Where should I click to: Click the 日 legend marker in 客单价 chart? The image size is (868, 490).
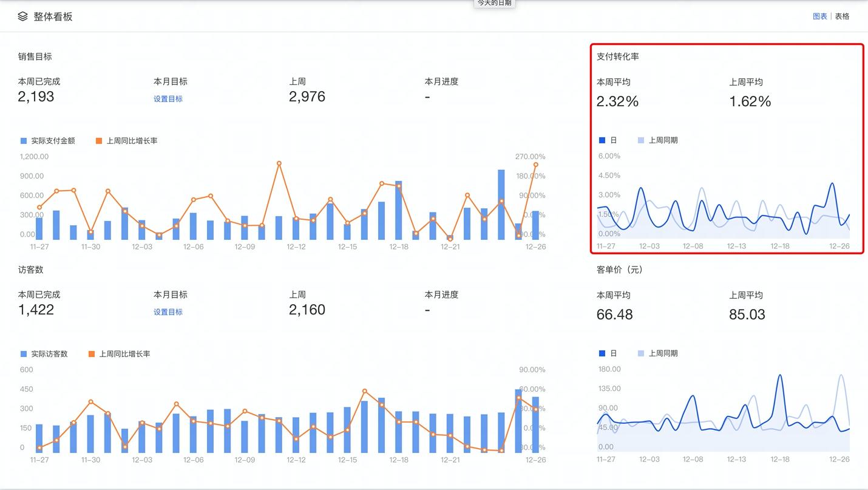tap(602, 353)
